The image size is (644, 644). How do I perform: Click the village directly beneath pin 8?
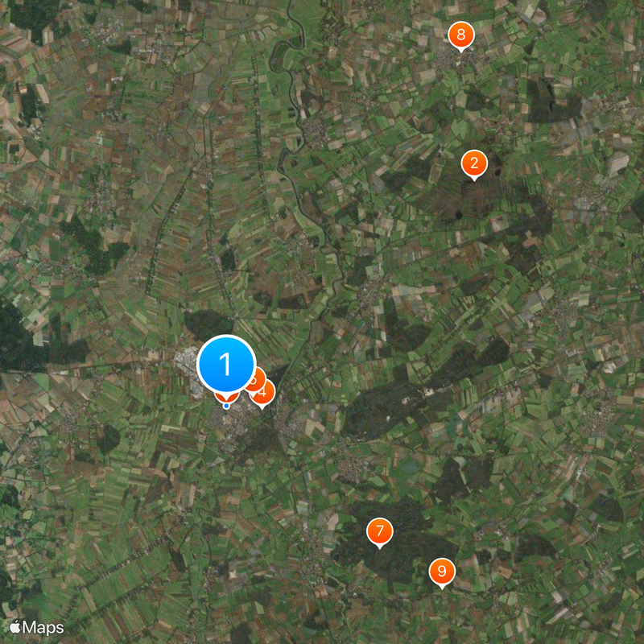459,61
